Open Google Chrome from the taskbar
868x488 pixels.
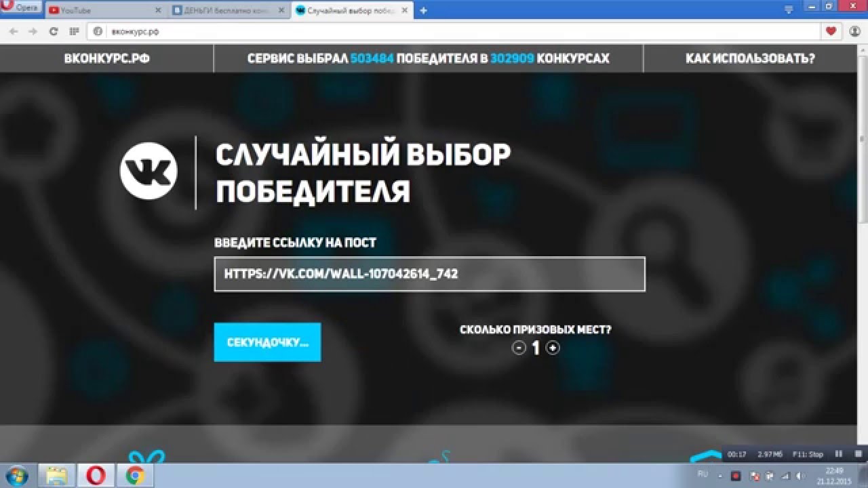point(135,475)
